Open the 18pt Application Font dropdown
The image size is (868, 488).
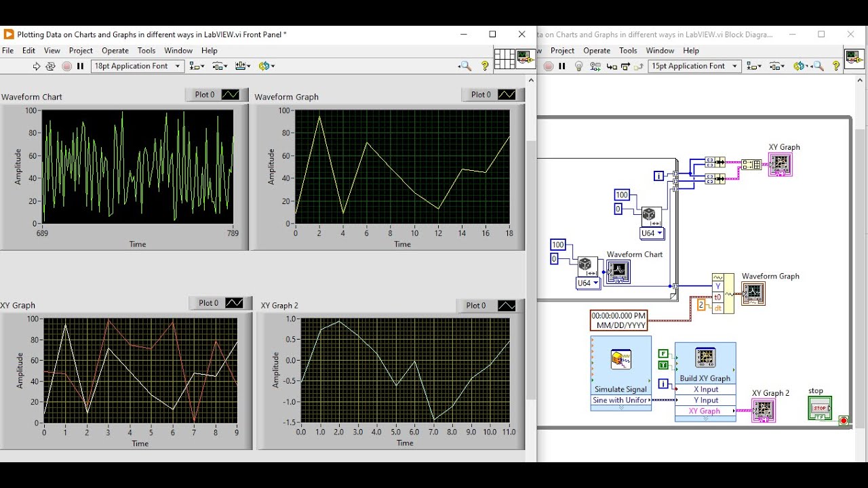point(138,66)
